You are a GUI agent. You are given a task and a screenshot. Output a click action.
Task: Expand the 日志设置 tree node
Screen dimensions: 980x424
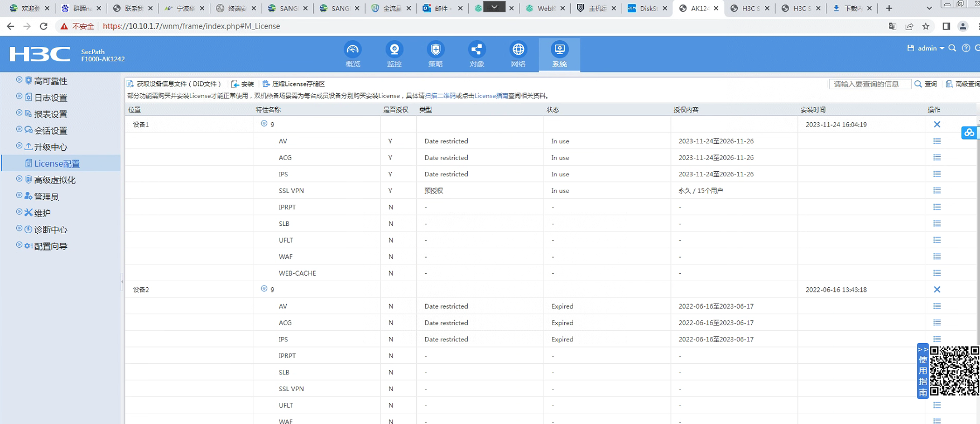click(x=20, y=97)
